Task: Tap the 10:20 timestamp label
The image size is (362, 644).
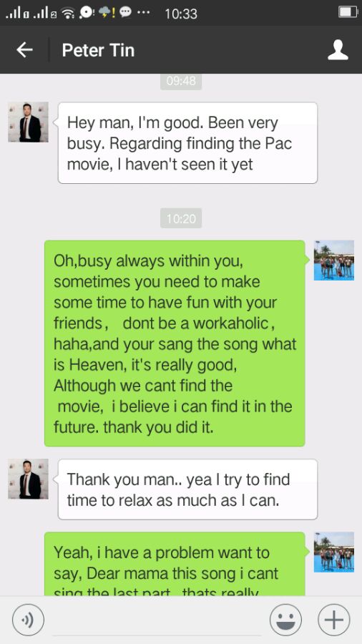Action: click(x=181, y=218)
